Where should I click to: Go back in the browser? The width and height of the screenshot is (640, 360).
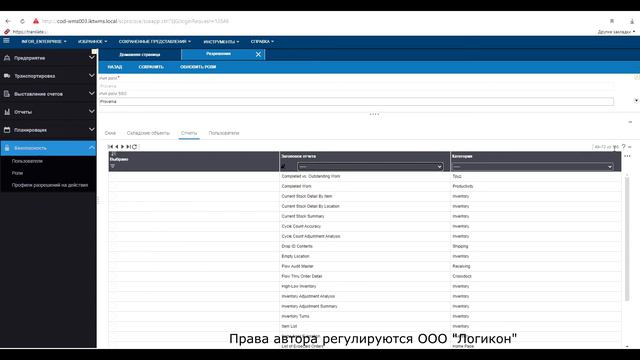point(8,21)
